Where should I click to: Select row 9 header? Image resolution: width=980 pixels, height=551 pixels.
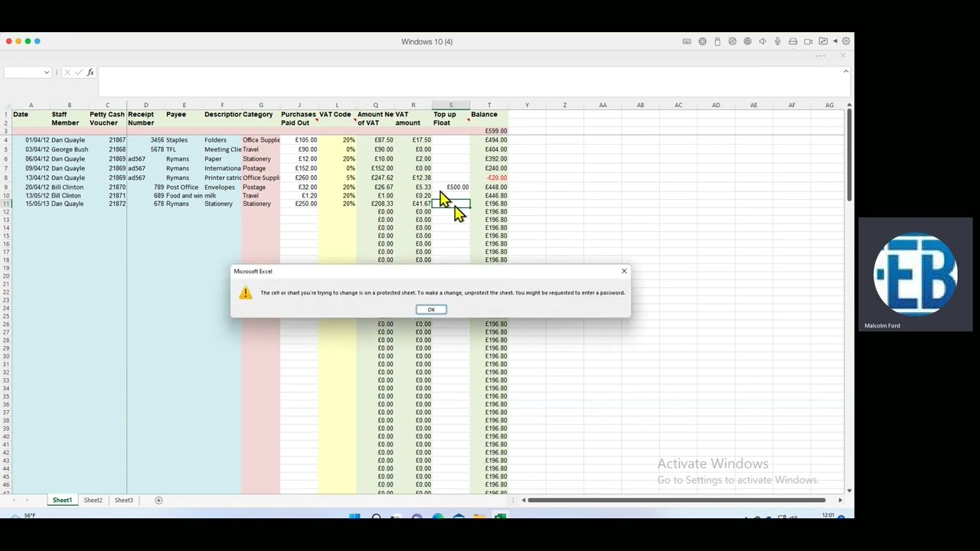click(5, 187)
